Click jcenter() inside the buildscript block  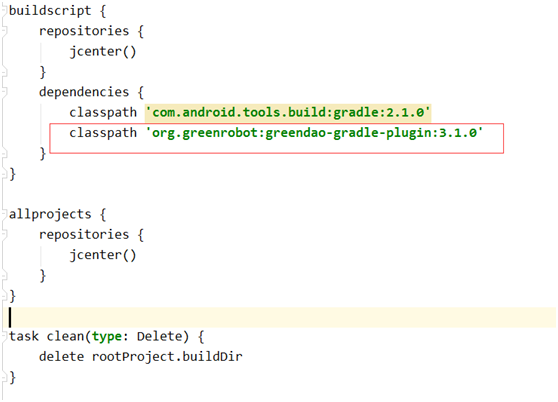[103, 52]
